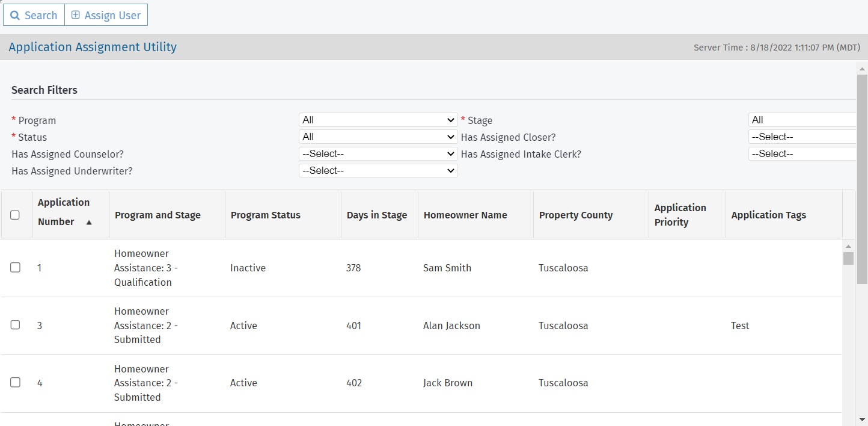Check the checkbox for application 1
The image size is (868, 426).
coord(15,267)
